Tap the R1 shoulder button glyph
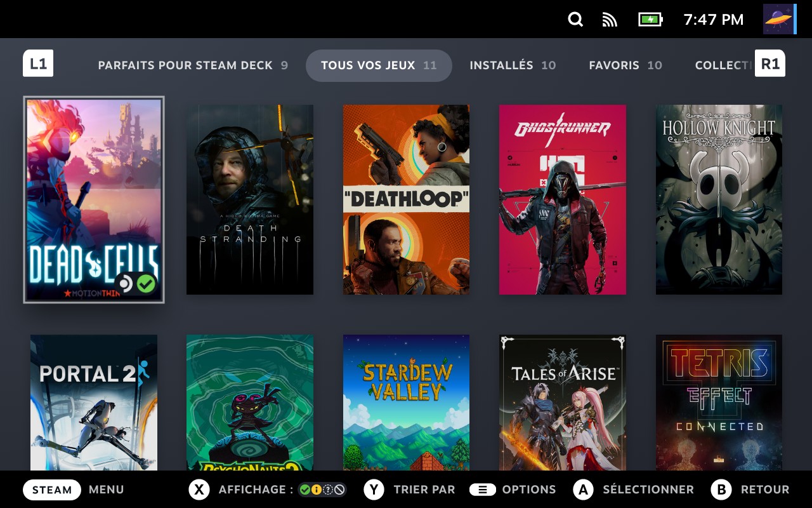Screen dimensions: 812x508 [770, 63]
